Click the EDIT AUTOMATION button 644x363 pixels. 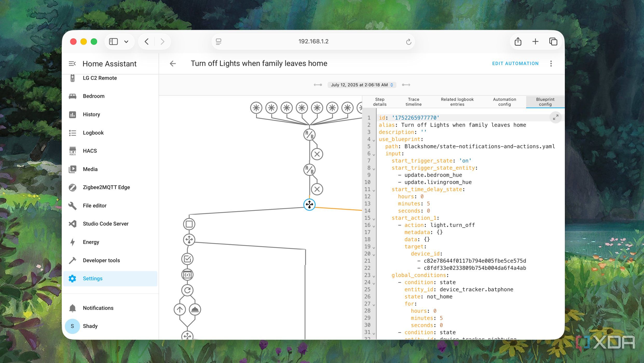[515, 64]
